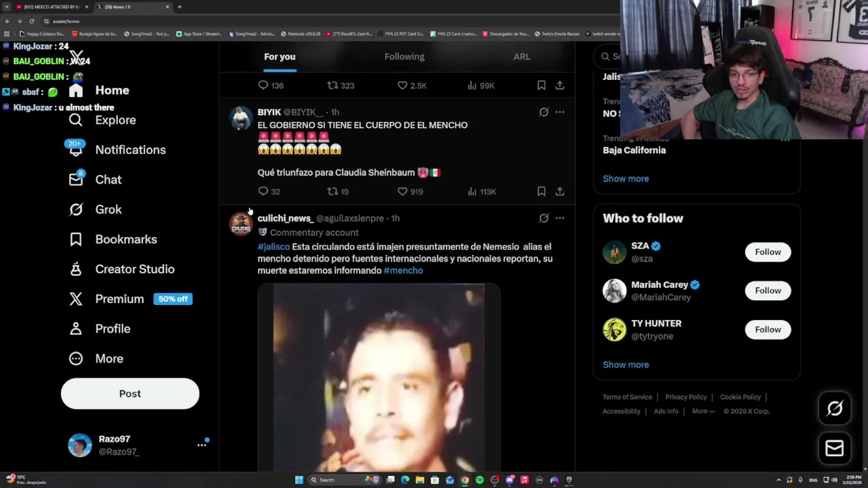Screen dimensions: 868x488
Task: View analytics showing 99K views
Action: click(481, 85)
